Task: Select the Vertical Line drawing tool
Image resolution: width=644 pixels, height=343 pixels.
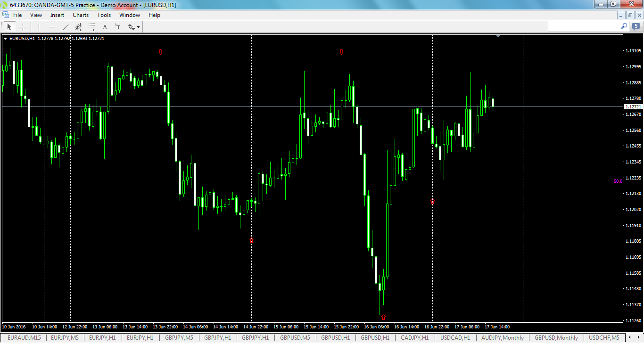Action: click(x=38, y=27)
